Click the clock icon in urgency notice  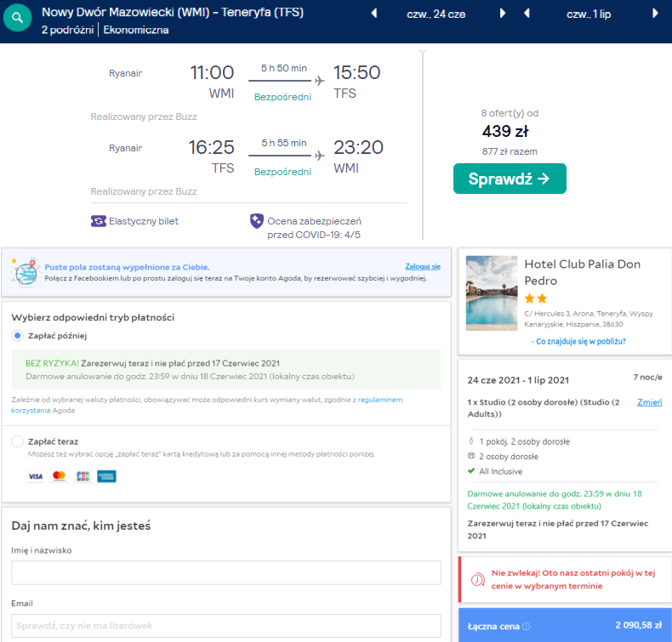478,579
